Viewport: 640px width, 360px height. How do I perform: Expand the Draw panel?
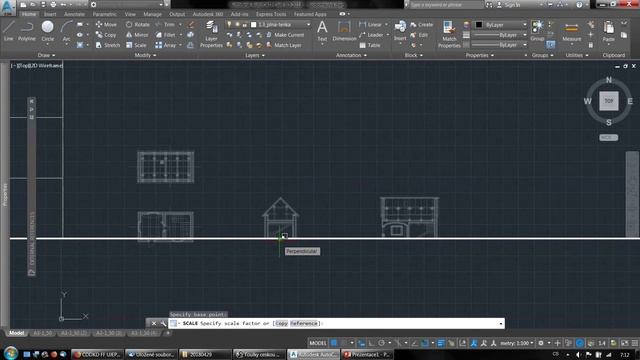[46, 55]
